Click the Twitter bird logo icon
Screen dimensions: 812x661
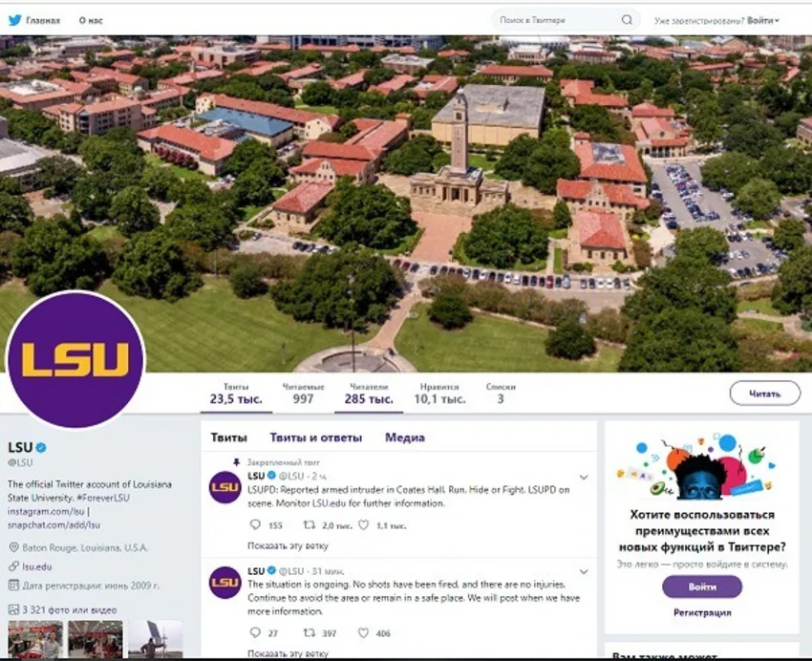coord(15,20)
